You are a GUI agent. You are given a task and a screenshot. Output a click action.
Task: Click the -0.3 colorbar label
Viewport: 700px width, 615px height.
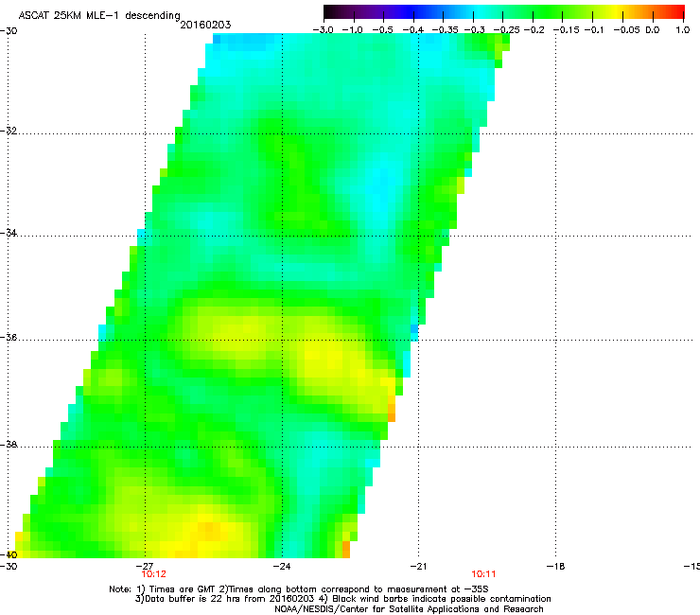pyautogui.click(x=475, y=30)
